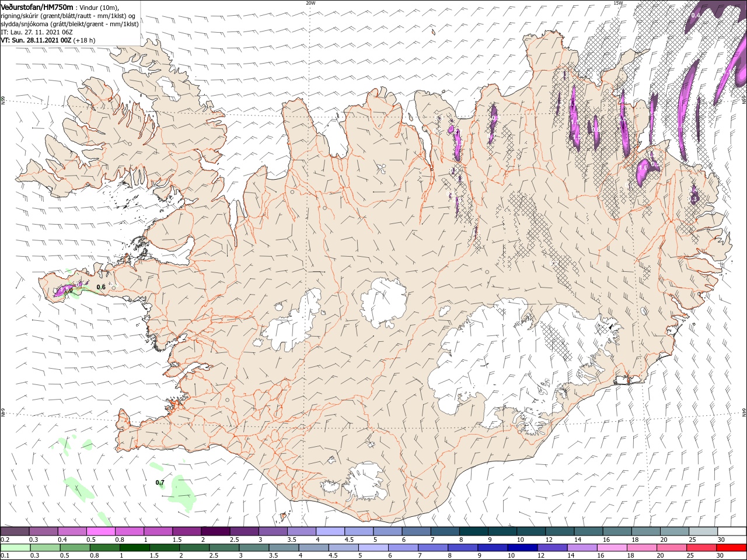The height and width of the screenshot is (560, 747).
Task: Select the pale grey 25 swatch in upper legend
Action: point(704,531)
